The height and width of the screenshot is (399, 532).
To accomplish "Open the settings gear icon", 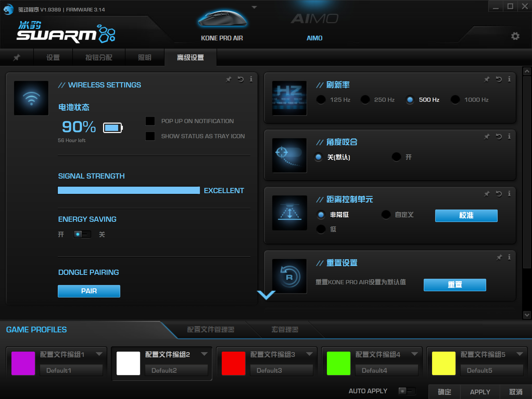I will tap(515, 36).
